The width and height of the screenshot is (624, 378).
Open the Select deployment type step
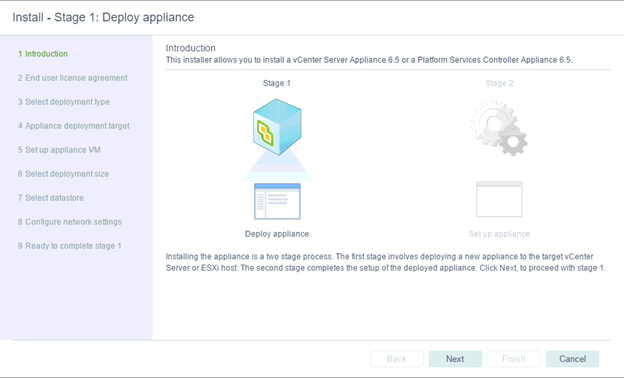pos(64,102)
